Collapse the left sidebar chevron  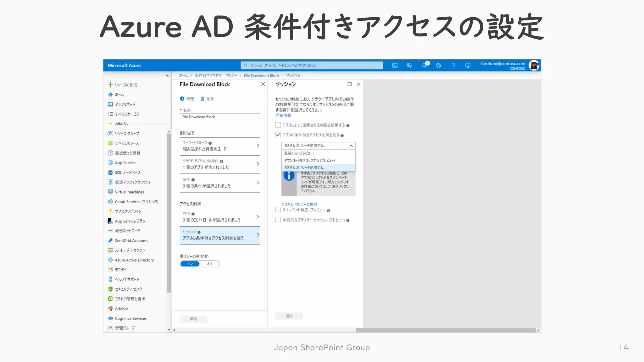[167, 76]
